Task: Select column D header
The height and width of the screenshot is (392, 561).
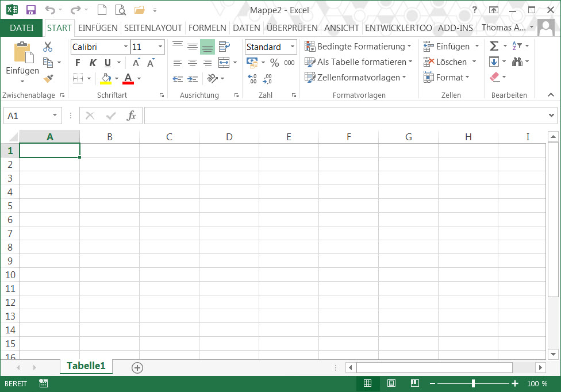Action: coord(229,137)
